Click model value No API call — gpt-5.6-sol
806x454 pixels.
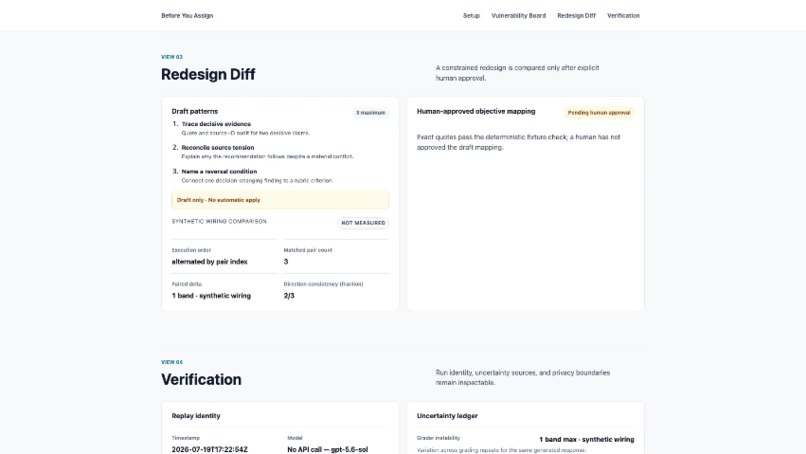pos(327,450)
